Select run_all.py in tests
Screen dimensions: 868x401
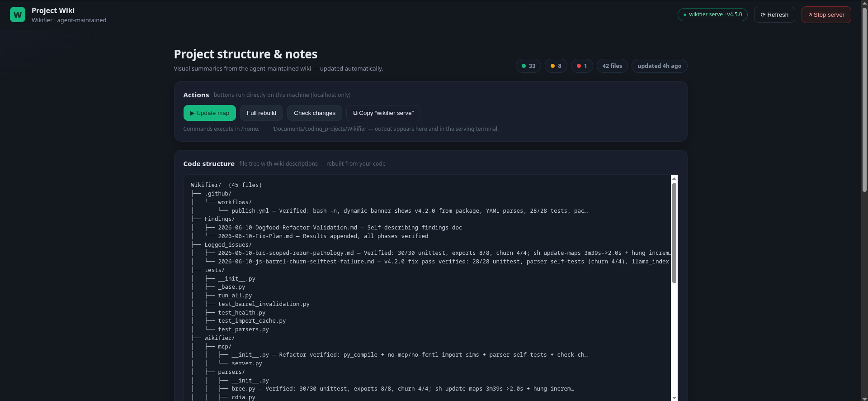pos(235,296)
